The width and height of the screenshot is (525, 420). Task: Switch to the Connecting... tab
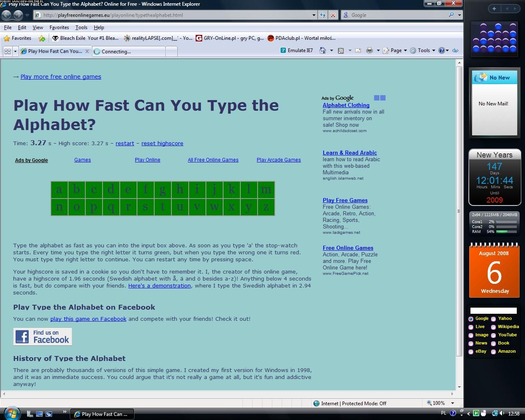point(128,51)
